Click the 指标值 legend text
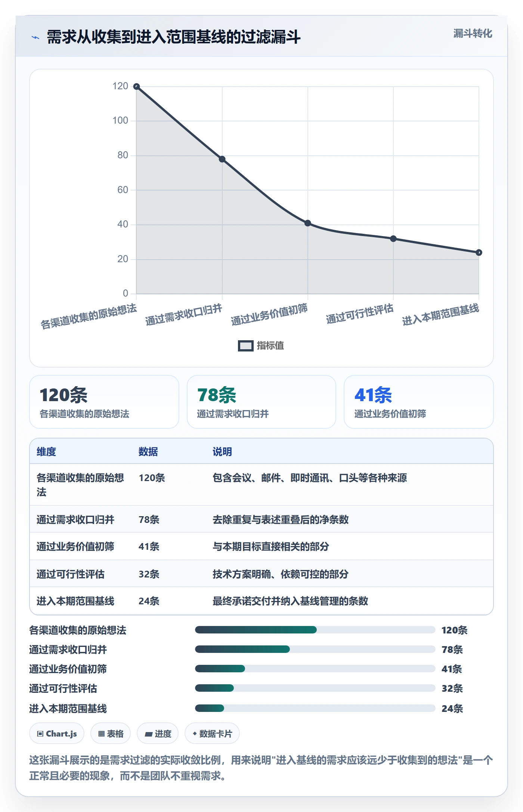Image resolution: width=523 pixels, height=812 pixels. coord(270,346)
